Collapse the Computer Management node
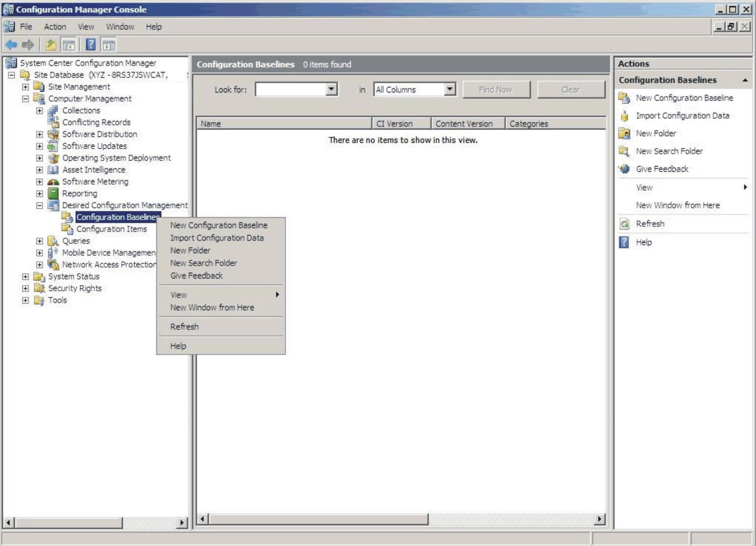The height and width of the screenshot is (546, 756). tap(26, 99)
